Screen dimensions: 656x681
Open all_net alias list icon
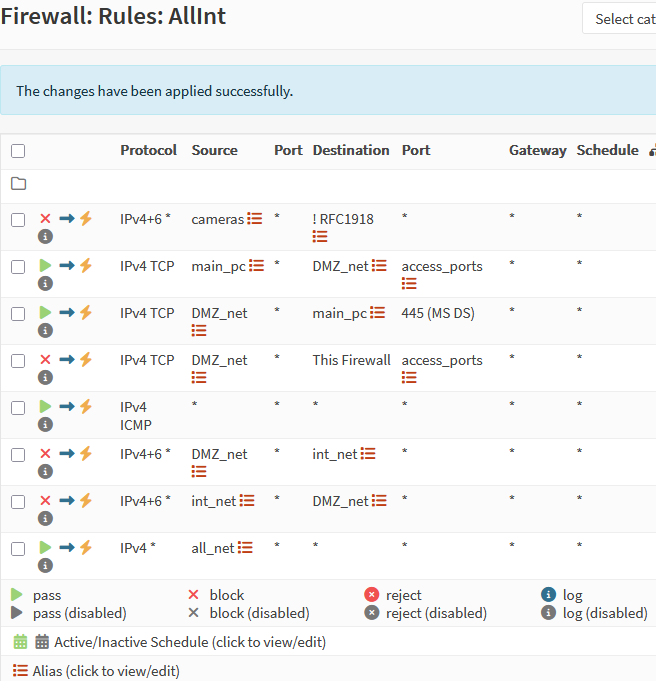[245, 548]
